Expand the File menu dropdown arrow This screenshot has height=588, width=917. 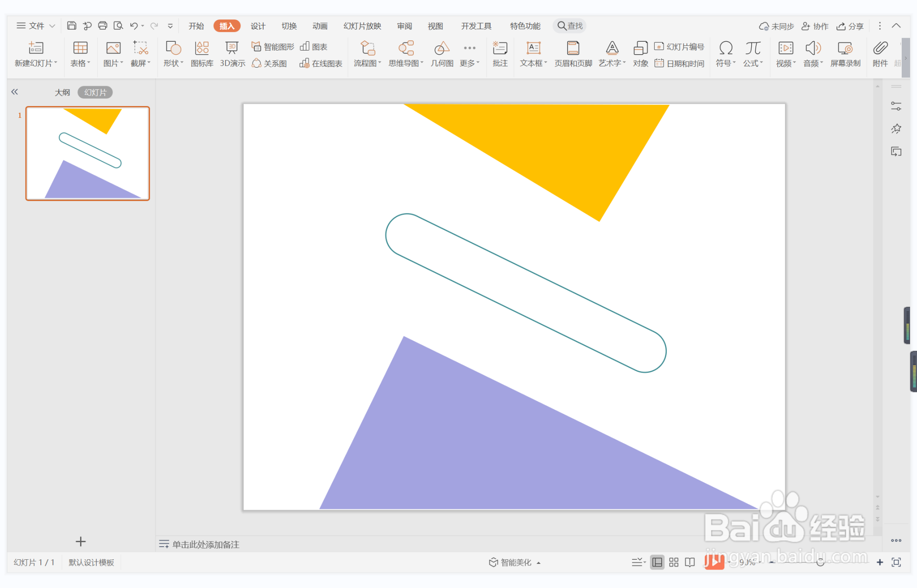pos(52,26)
